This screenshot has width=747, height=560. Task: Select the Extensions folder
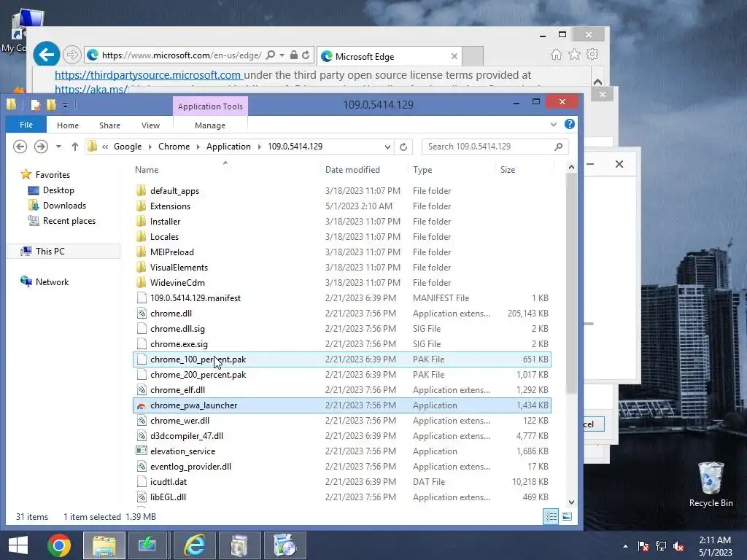170,206
